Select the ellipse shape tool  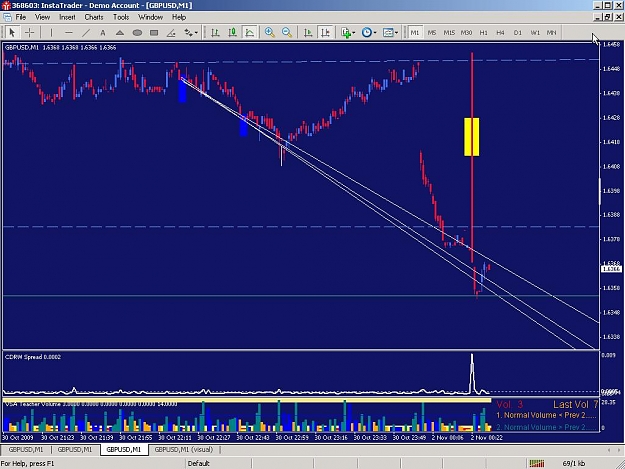[137, 33]
